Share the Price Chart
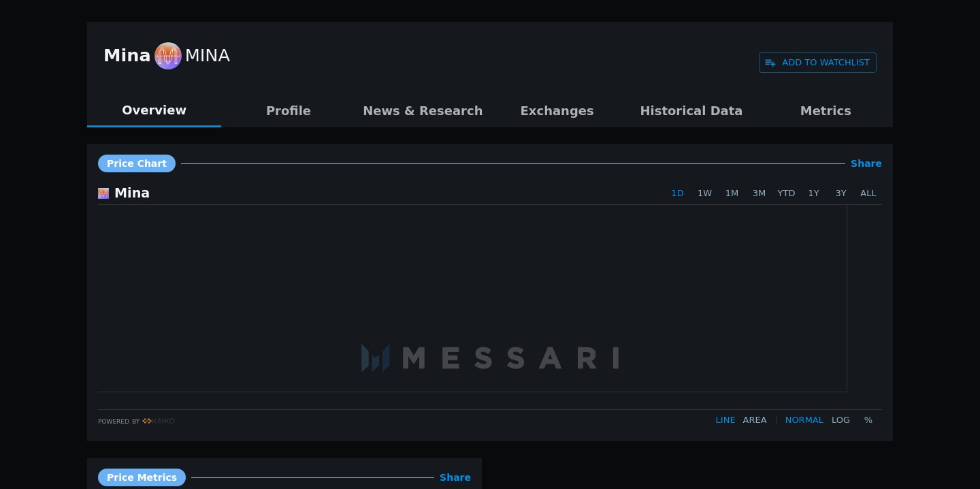This screenshot has width=980, height=489. click(x=866, y=163)
